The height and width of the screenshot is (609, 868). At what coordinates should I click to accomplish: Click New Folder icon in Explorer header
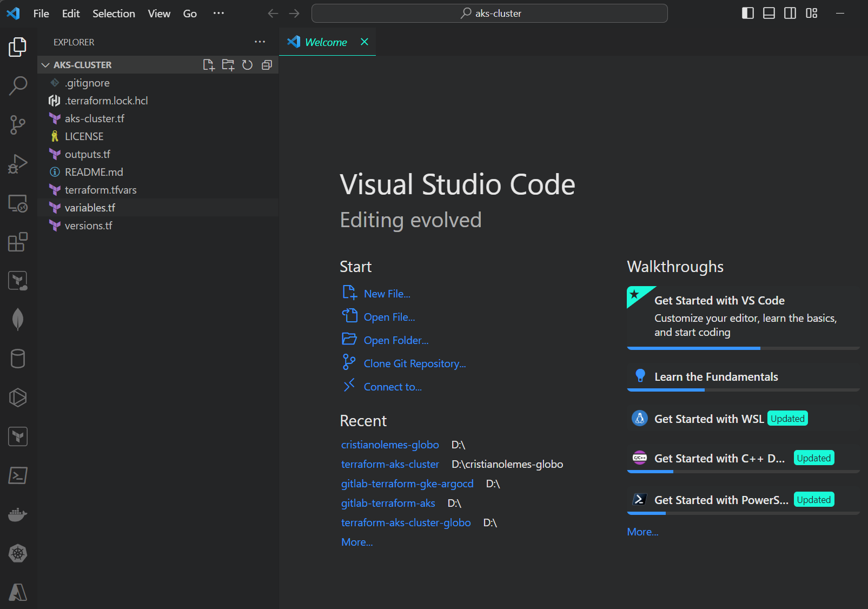(x=228, y=65)
